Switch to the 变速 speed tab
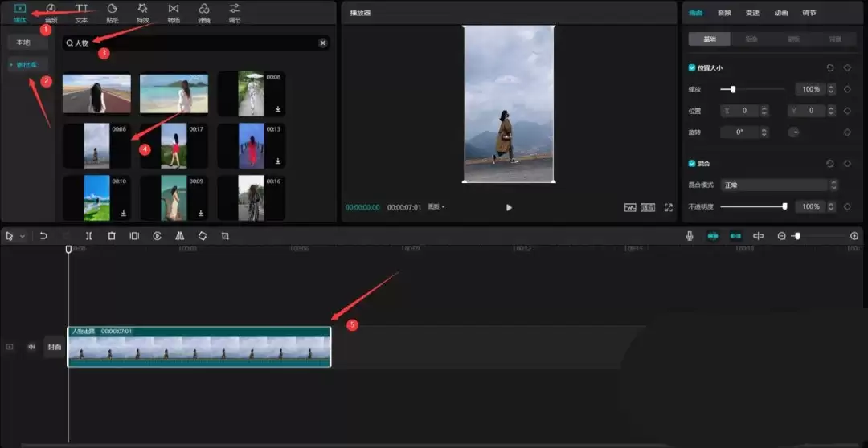868x448 pixels. [x=752, y=13]
